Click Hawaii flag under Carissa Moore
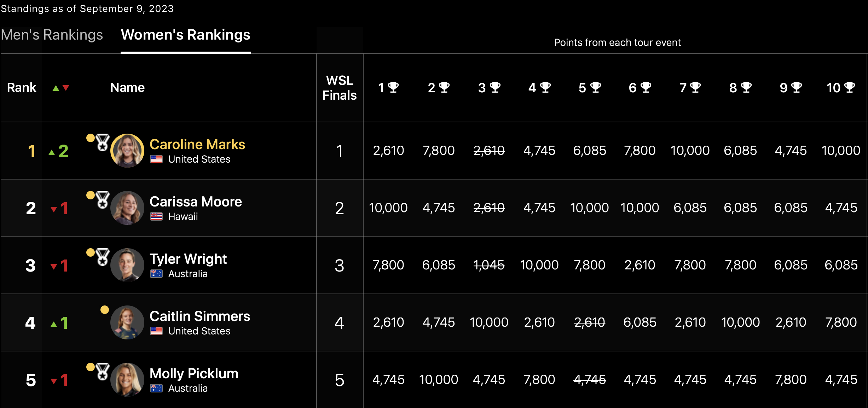This screenshot has height=408, width=868. (156, 216)
